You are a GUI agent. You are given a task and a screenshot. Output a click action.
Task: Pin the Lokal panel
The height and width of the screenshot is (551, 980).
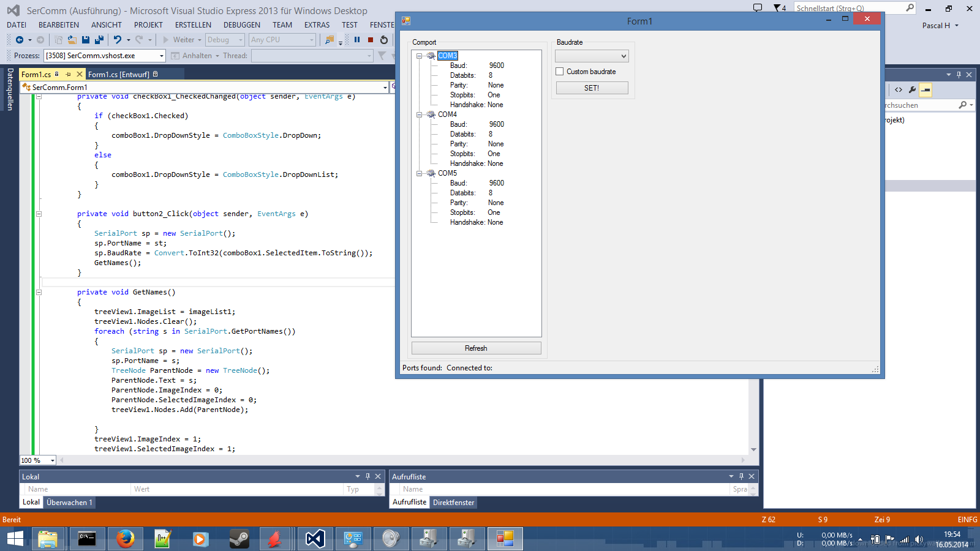367,476
